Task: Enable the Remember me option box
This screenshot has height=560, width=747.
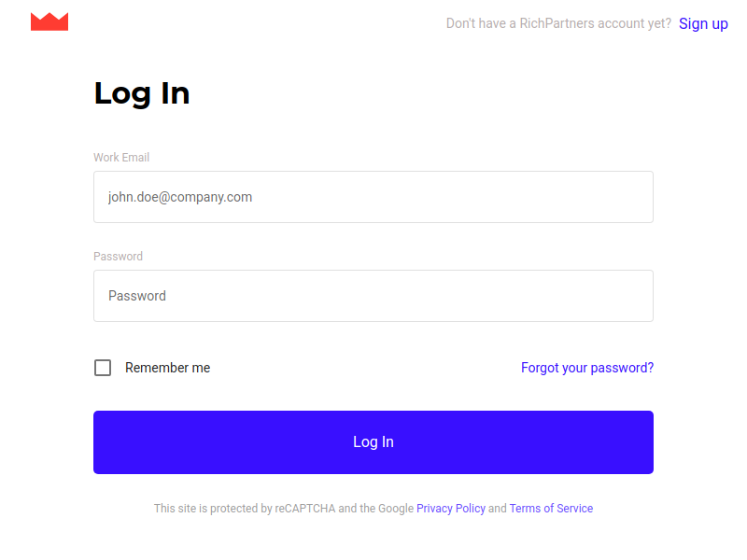Action: coord(103,368)
